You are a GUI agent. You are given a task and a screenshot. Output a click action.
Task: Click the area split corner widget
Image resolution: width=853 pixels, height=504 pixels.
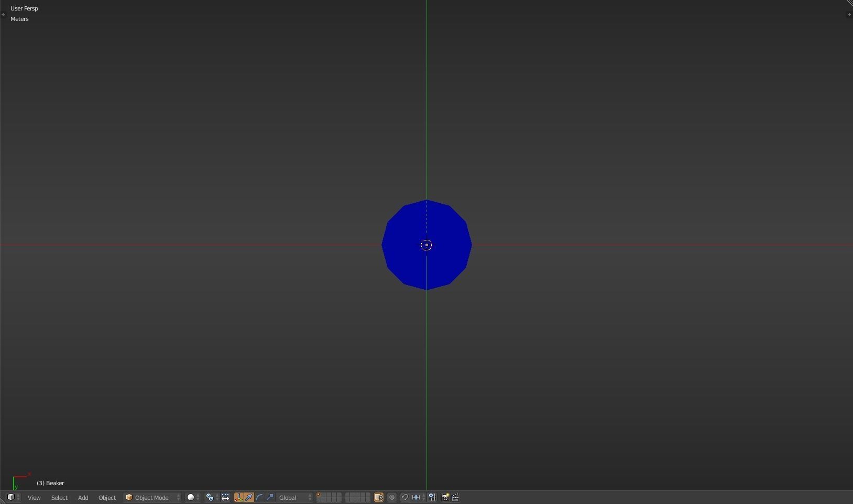tap(849, 3)
